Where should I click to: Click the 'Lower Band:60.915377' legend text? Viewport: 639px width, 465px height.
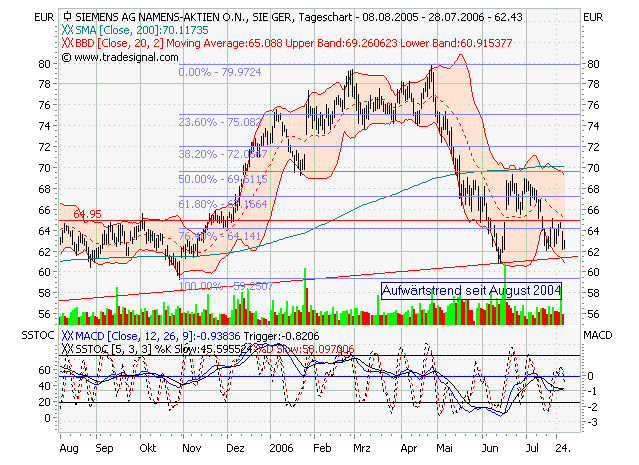(456, 43)
